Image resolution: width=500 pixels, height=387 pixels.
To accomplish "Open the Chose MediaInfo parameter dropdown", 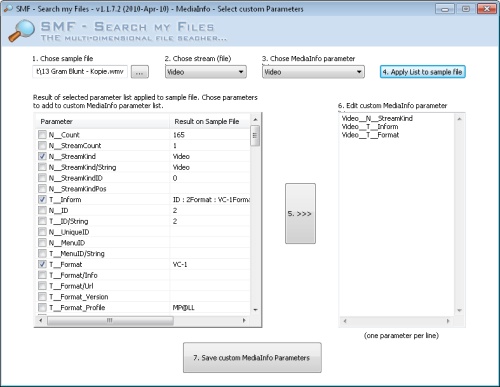I will tap(313, 72).
